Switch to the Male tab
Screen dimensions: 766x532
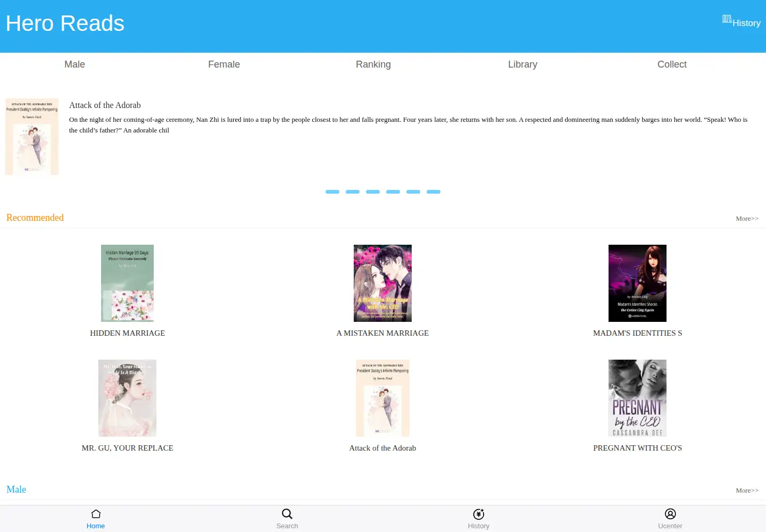tap(74, 64)
